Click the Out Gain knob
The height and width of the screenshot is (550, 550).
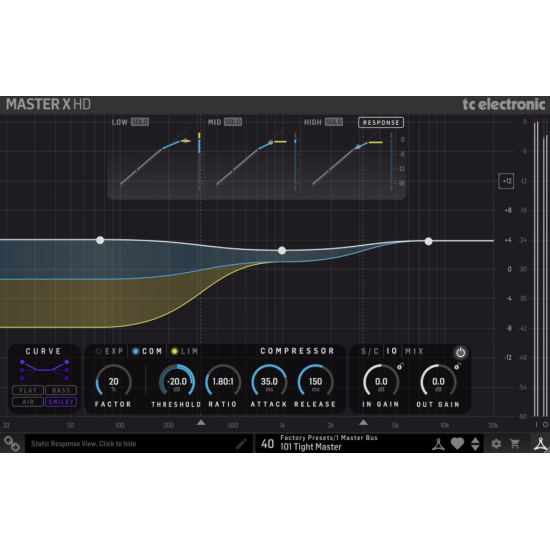438,382
